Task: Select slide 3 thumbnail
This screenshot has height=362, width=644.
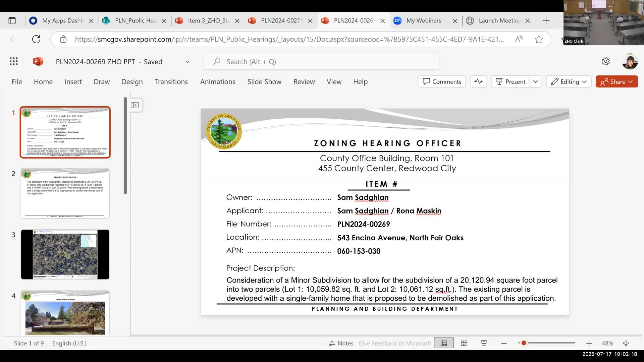Action: (x=65, y=254)
